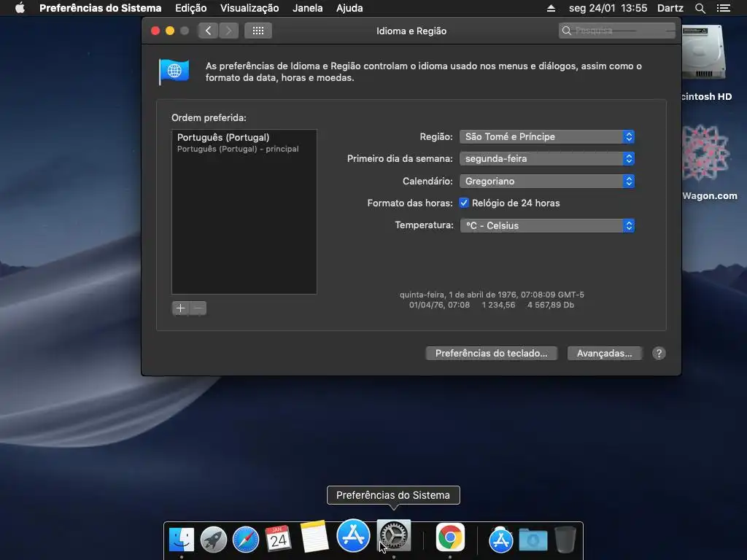
Task: Open the Ajuda menu
Action: tap(349, 8)
